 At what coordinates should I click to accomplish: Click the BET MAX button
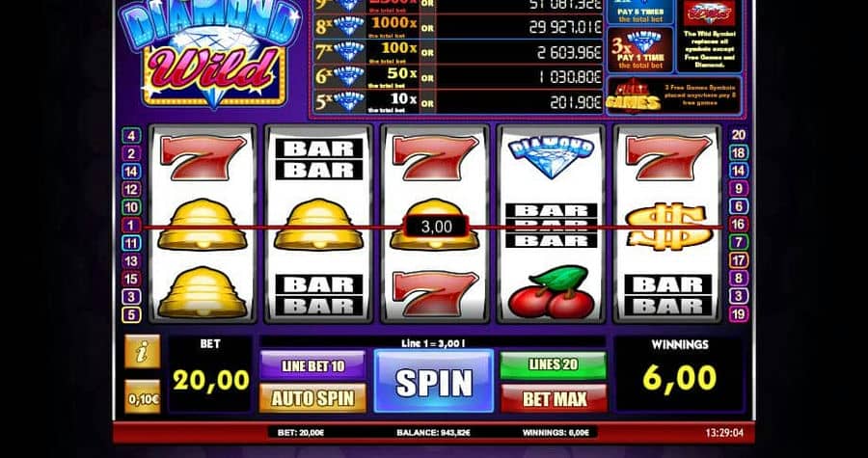point(554,398)
